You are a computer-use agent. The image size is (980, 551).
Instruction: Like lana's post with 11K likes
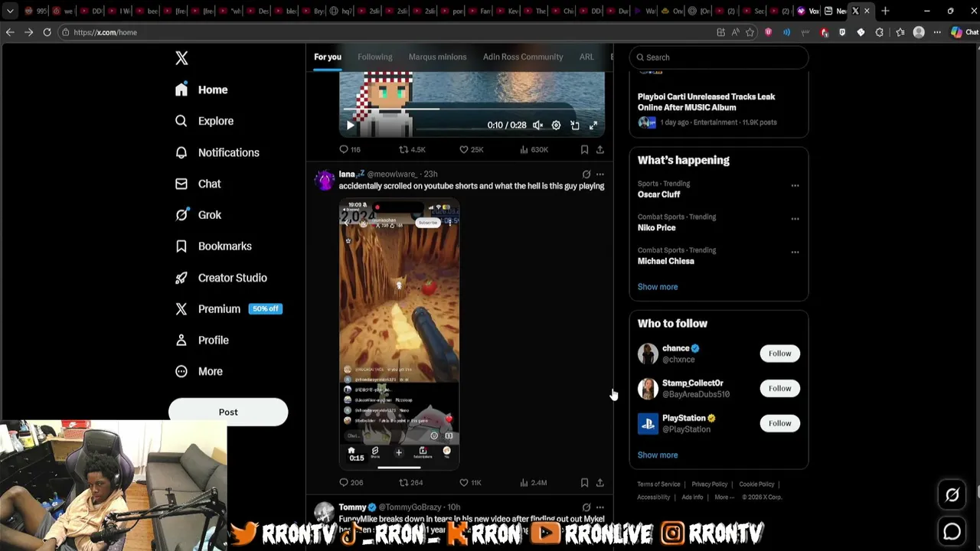point(470,482)
